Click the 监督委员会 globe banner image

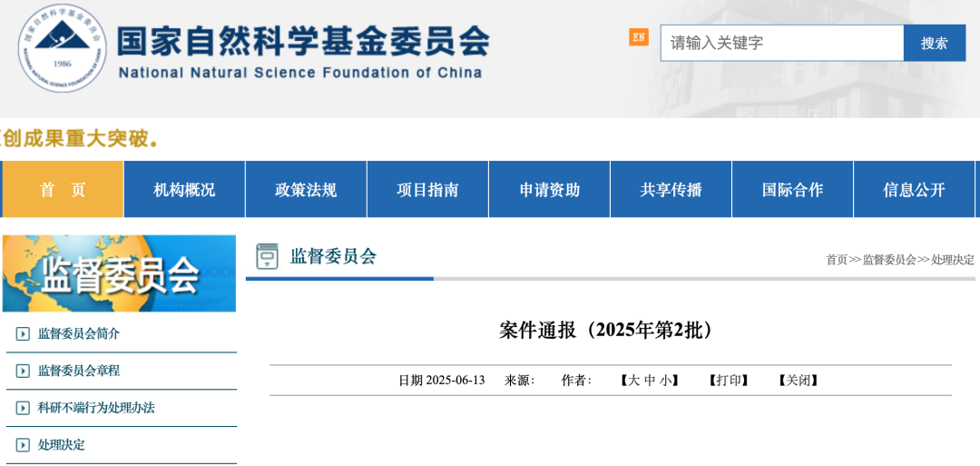pos(120,273)
